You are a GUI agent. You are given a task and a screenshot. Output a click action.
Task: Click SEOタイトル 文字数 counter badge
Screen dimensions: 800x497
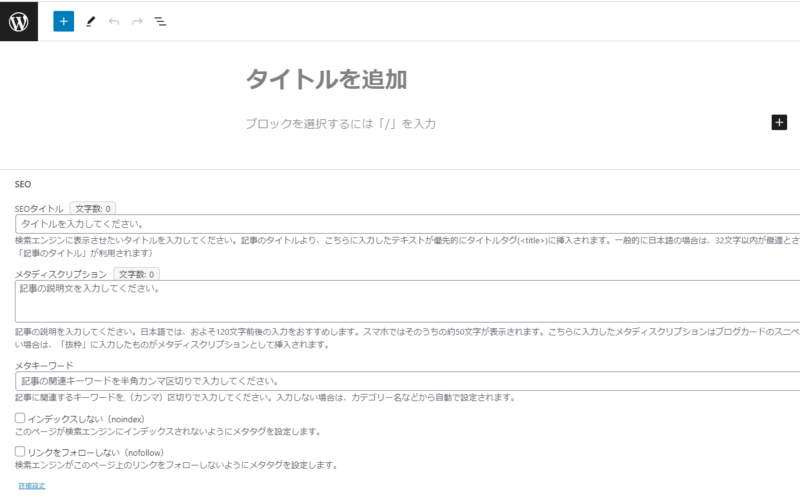(x=95, y=208)
